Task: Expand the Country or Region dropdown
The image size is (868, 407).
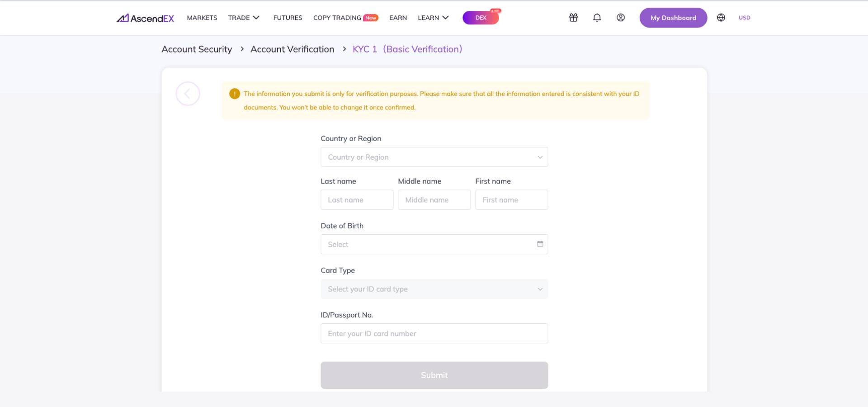Action: 434,157
